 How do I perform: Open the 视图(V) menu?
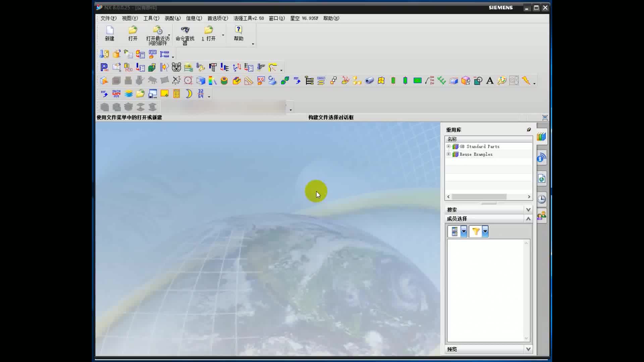tap(130, 18)
